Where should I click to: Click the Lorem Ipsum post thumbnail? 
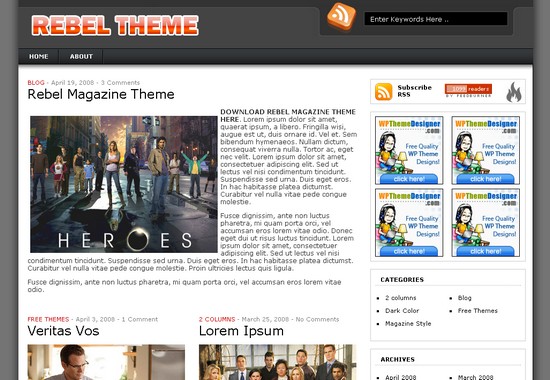[277, 362]
